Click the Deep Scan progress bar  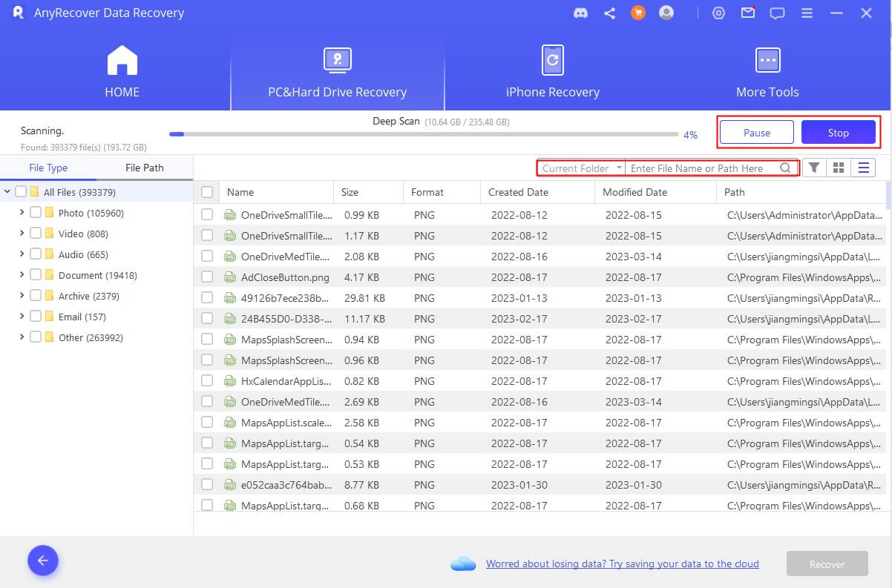tap(423, 134)
